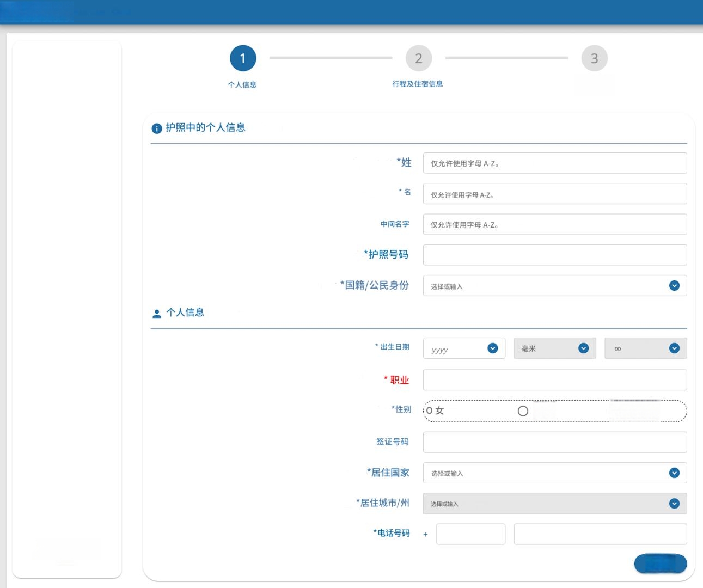703x588 pixels.
Task: Focus the 中间名字 input field
Action: coord(555,224)
